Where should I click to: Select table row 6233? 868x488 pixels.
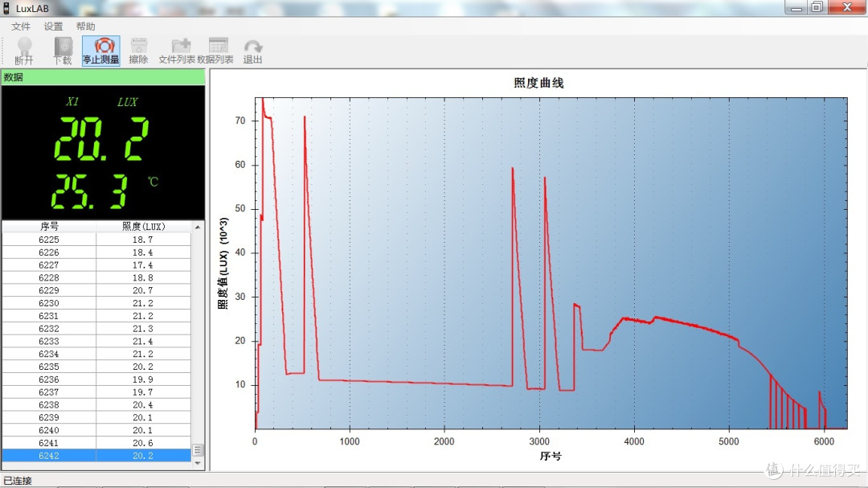pyautogui.click(x=96, y=341)
